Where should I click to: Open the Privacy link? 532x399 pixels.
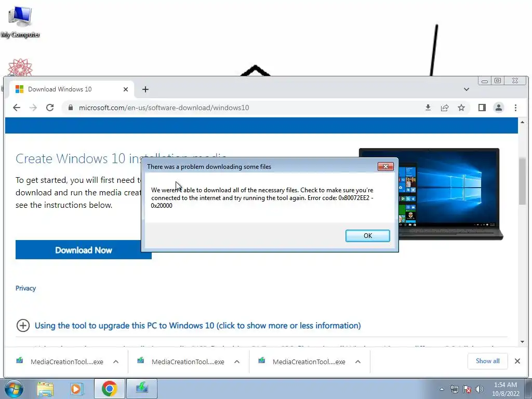25,288
